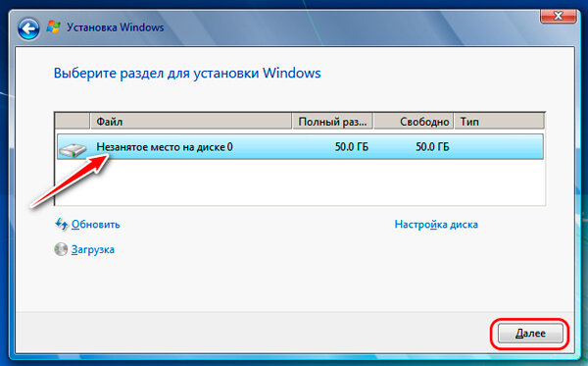Click the Далее button

(x=530, y=333)
